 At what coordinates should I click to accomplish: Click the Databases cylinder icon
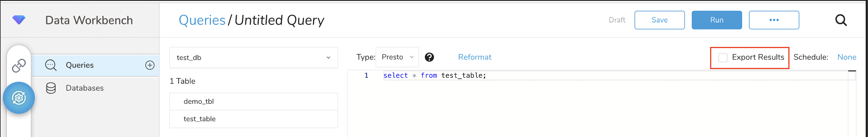51,88
